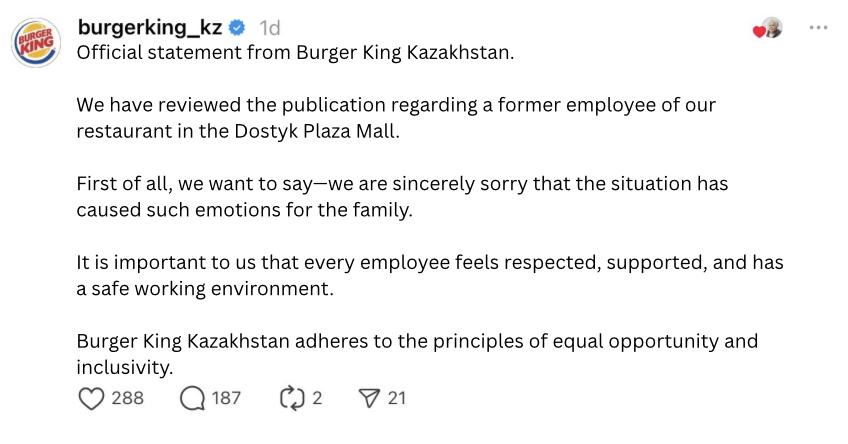Viewport: 848px width, 444px height.
Task: Click the 'Official statement from Burger King Kazakhstan' line
Action: coord(295,53)
